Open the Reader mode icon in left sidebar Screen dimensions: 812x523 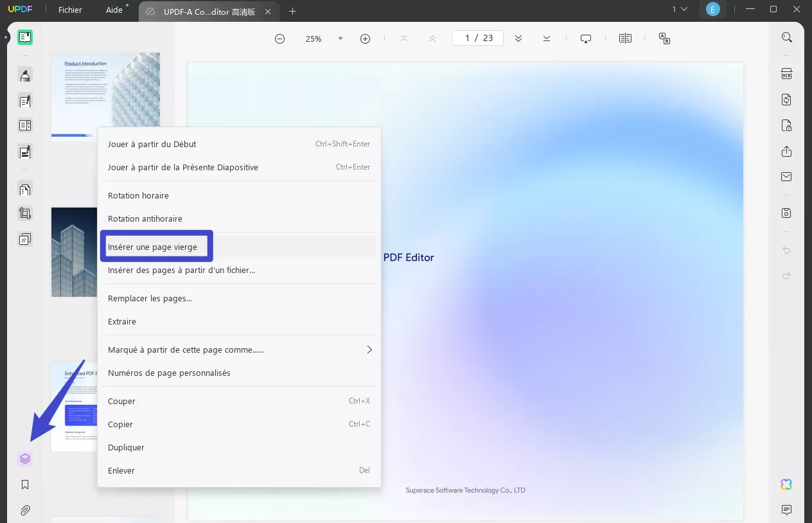pyautogui.click(x=25, y=37)
